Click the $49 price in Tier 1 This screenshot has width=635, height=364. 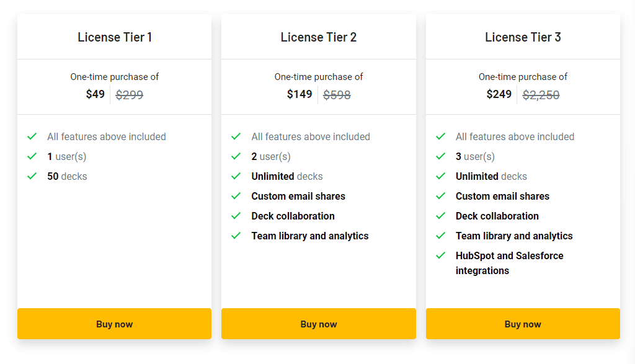point(95,94)
